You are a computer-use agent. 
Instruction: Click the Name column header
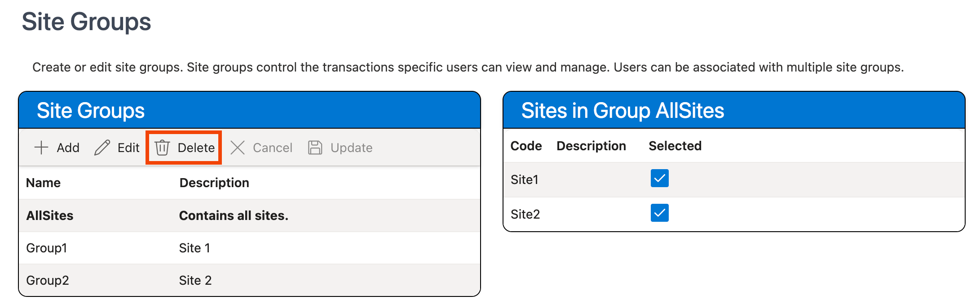(x=43, y=183)
